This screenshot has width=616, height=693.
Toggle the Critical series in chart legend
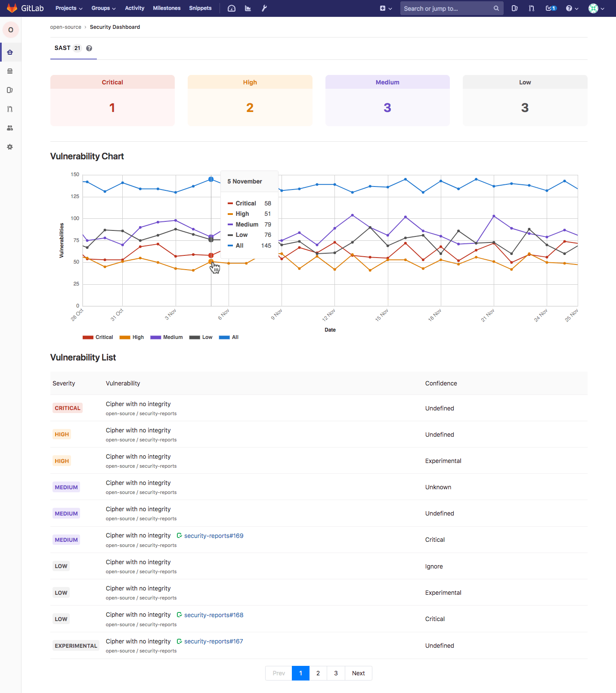[98, 337]
